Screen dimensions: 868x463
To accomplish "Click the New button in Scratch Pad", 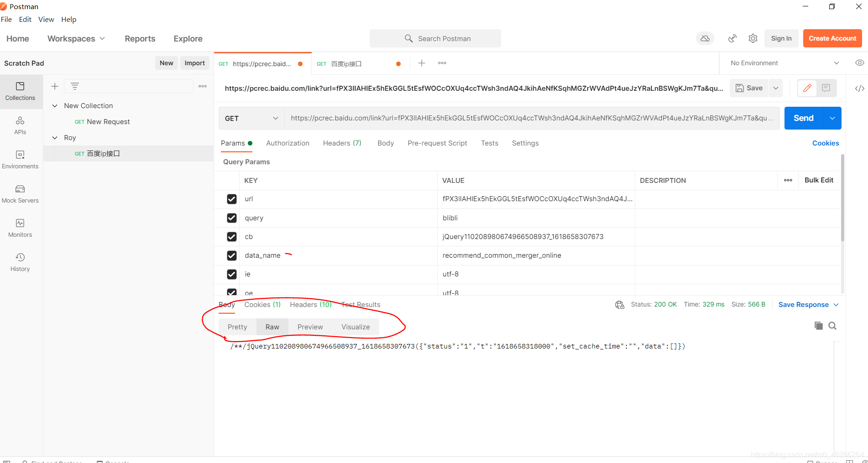I will 166,63.
